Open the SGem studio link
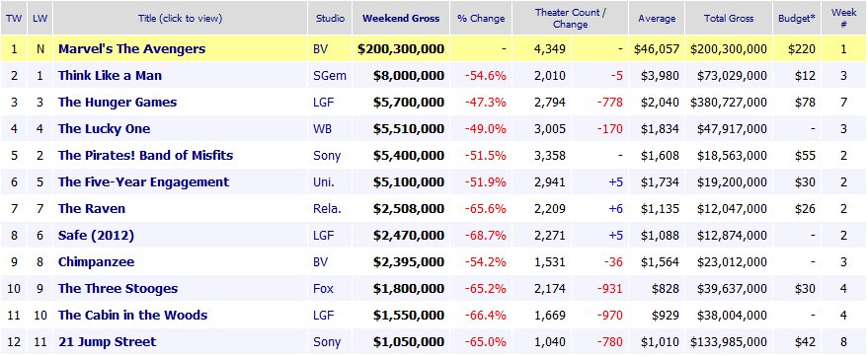 pos(330,75)
